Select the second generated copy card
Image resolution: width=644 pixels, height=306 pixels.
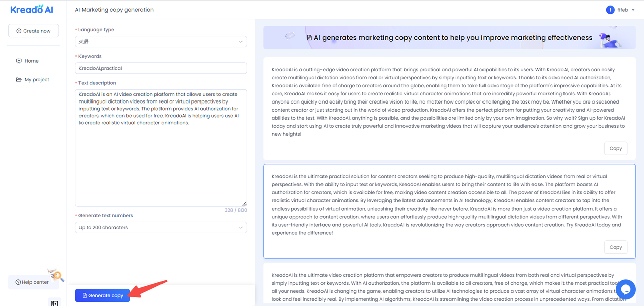[449, 211]
